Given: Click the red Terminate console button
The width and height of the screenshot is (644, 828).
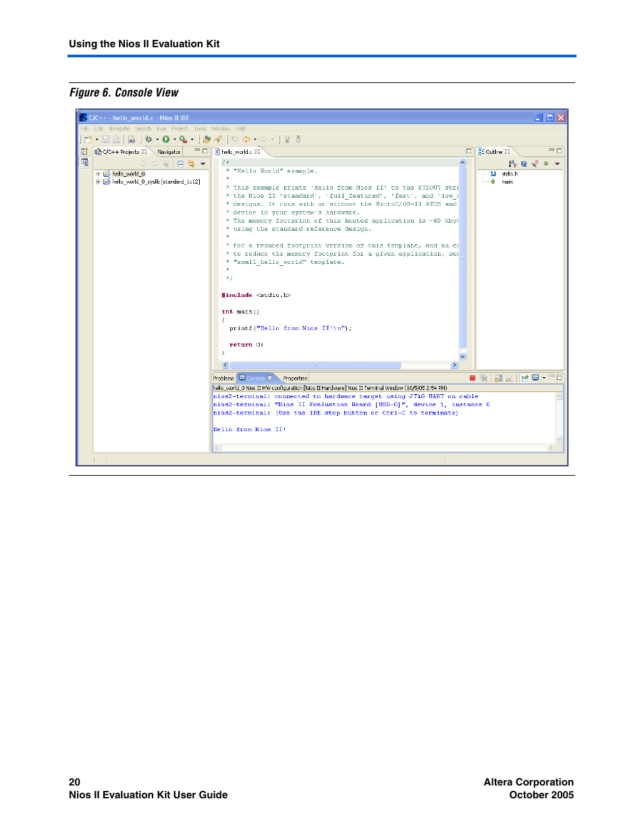Looking at the screenshot, I should [473, 378].
